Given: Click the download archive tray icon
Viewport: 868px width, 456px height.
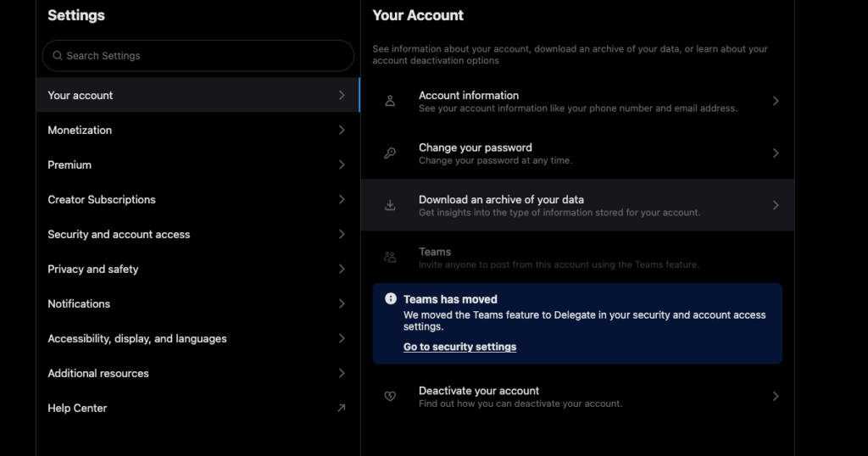Looking at the screenshot, I should click(x=390, y=205).
